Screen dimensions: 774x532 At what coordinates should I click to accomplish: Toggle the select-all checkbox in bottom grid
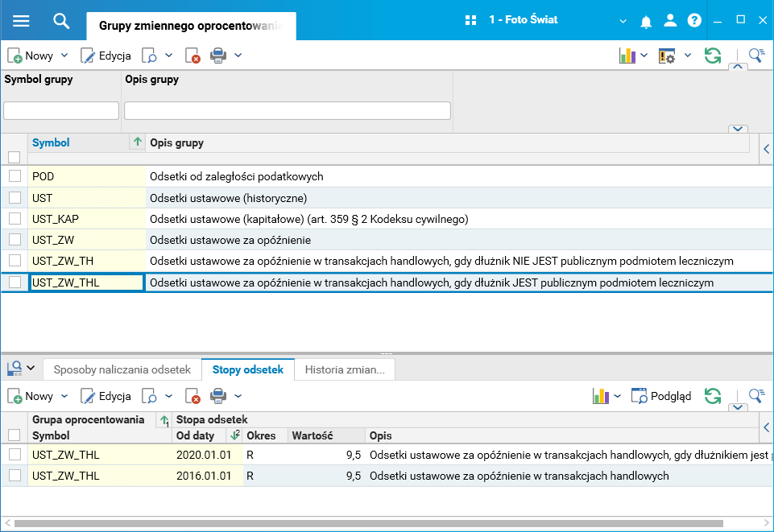[14, 435]
